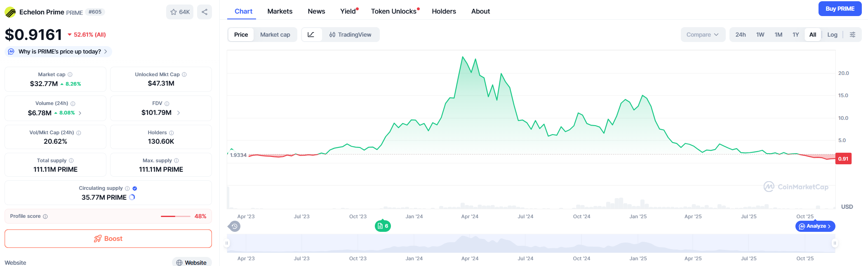Open the 6 news events marker
Image resolution: width=868 pixels, height=266 pixels.
click(383, 226)
